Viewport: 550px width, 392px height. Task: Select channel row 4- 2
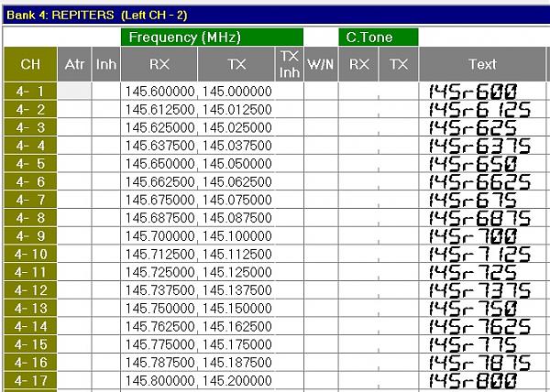pyautogui.click(x=30, y=110)
